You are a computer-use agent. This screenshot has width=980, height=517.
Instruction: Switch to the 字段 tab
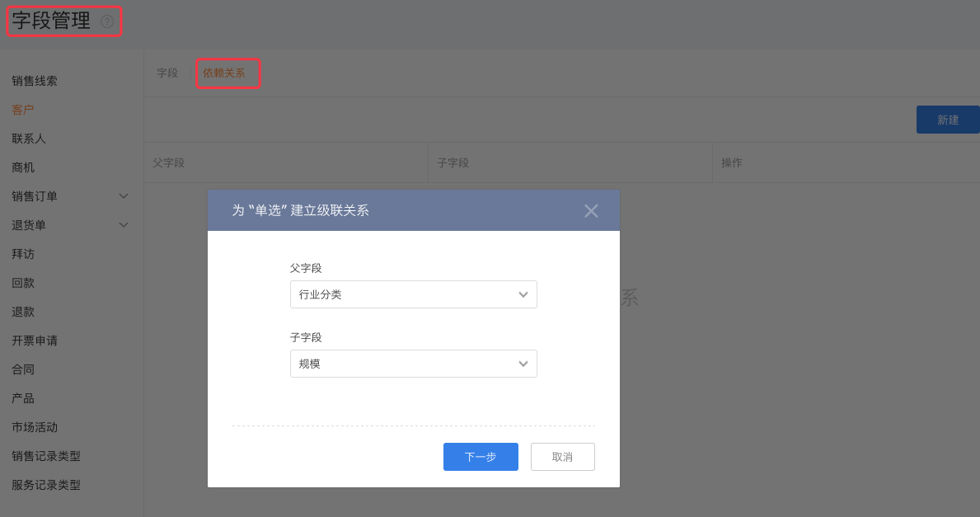pyautogui.click(x=167, y=73)
